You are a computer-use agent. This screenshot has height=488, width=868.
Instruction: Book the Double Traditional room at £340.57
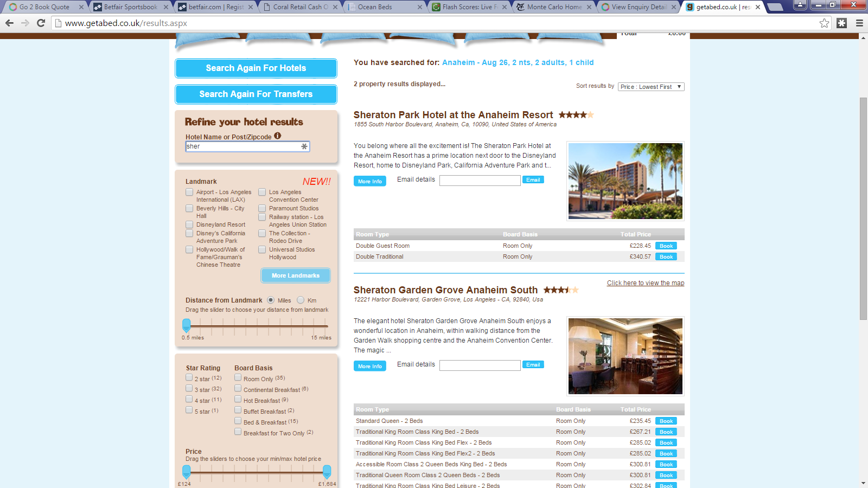[x=666, y=256]
